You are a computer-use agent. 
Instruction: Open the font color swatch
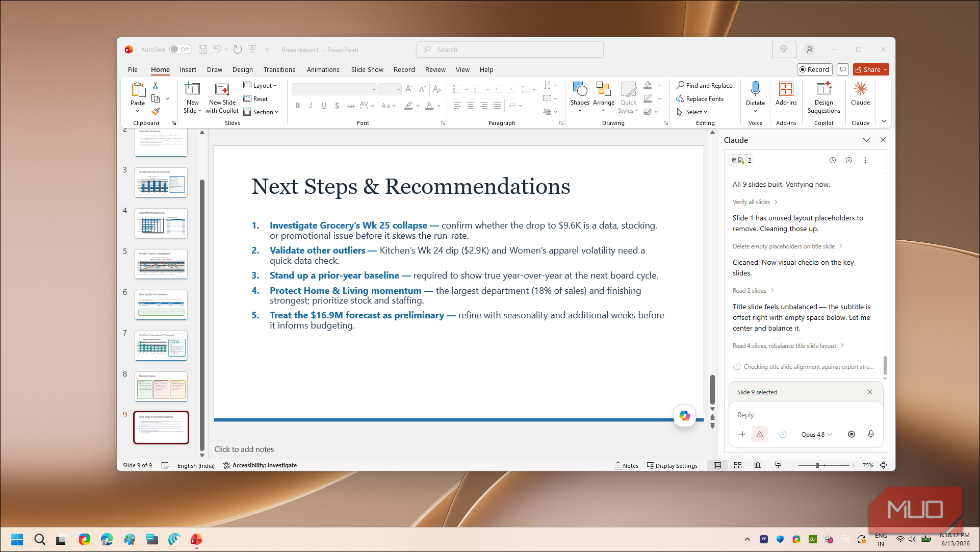(x=429, y=106)
